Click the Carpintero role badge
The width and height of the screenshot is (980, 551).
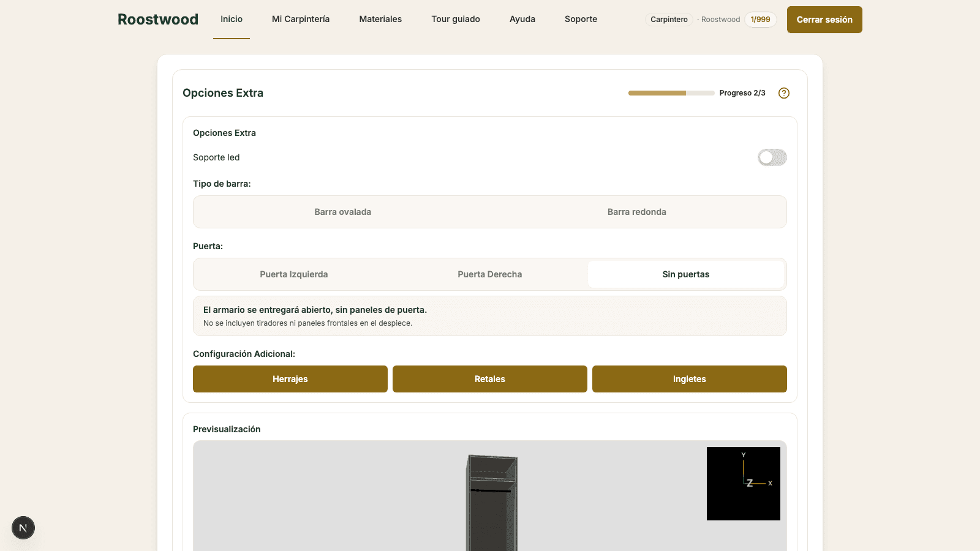point(669,20)
